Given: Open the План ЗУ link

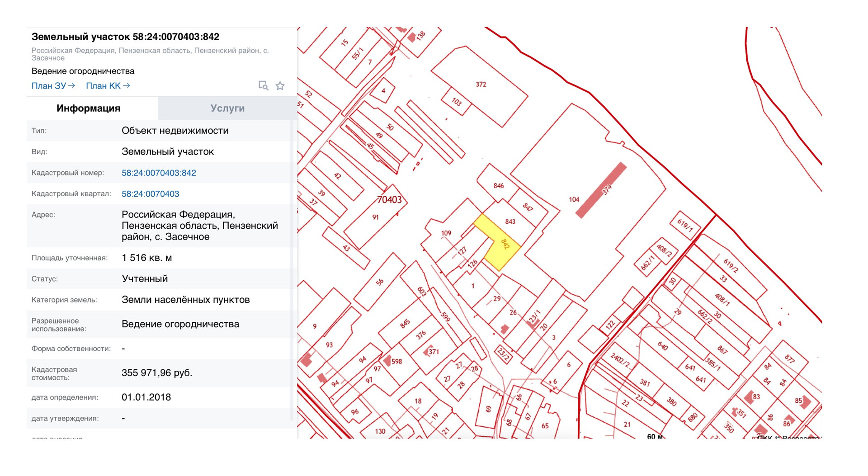Looking at the screenshot, I should (x=53, y=86).
